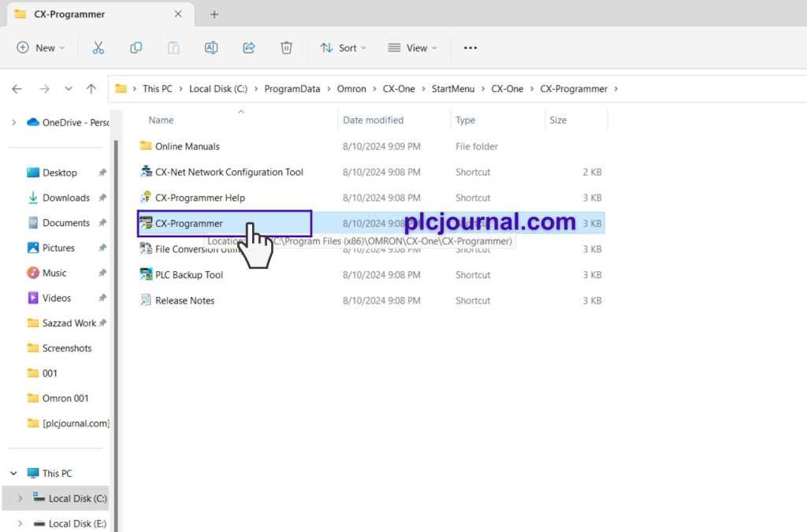
Task: Go forward with the right arrow
Action: tap(45, 89)
